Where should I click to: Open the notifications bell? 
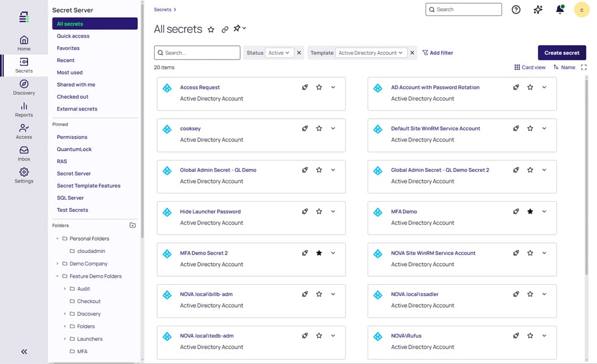pyautogui.click(x=559, y=10)
